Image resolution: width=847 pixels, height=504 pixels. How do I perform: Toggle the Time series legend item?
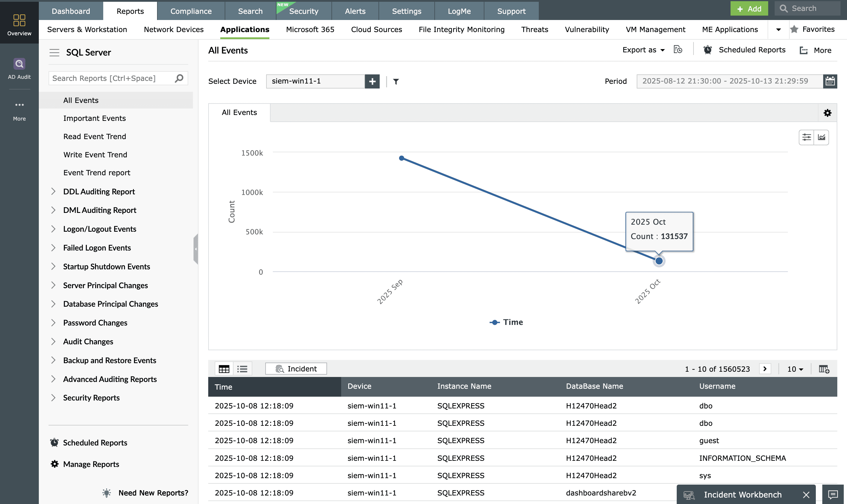pyautogui.click(x=506, y=322)
